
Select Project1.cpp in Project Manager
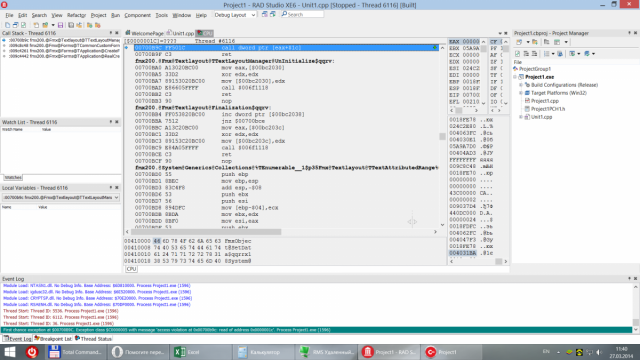(x=545, y=101)
